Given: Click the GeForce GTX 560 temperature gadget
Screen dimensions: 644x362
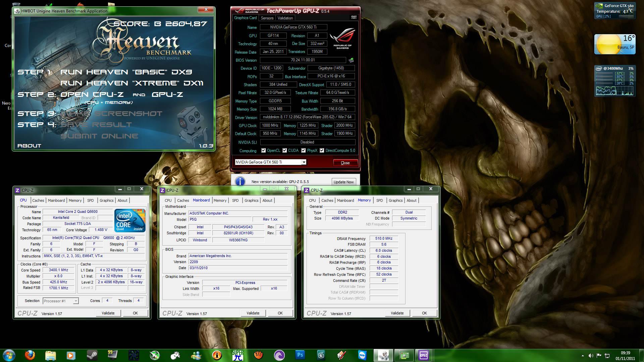Looking at the screenshot, I should pos(614,11).
